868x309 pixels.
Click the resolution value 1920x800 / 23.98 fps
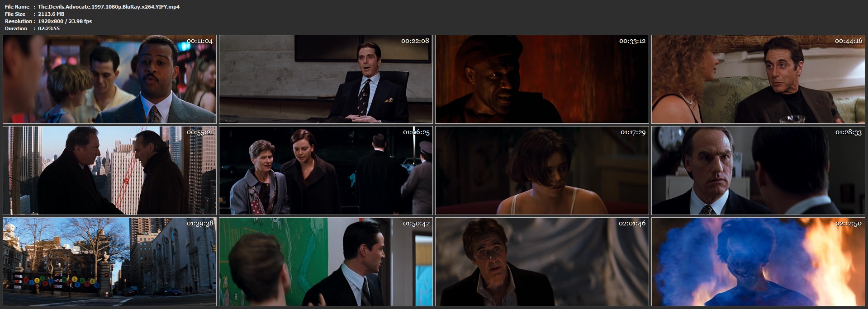click(65, 21)
